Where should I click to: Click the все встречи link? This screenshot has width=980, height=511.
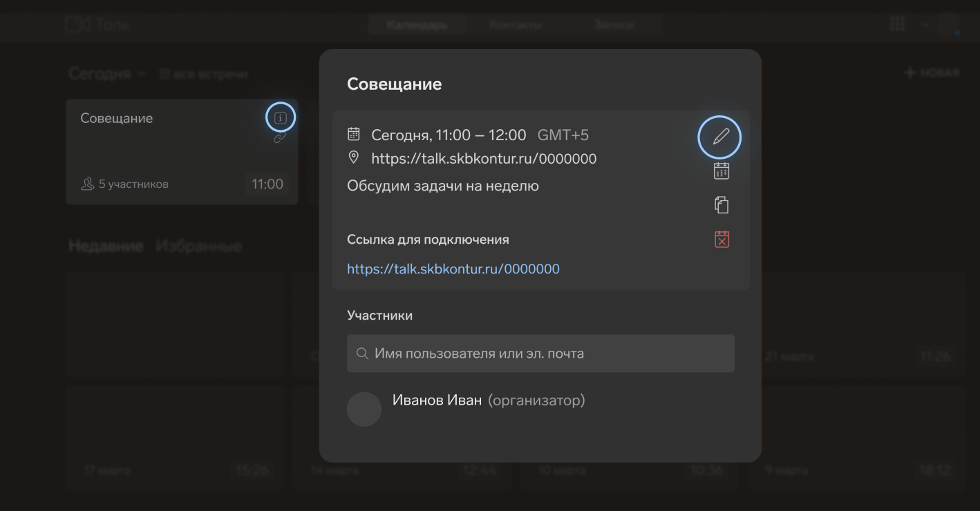click(x=203, y=74)
